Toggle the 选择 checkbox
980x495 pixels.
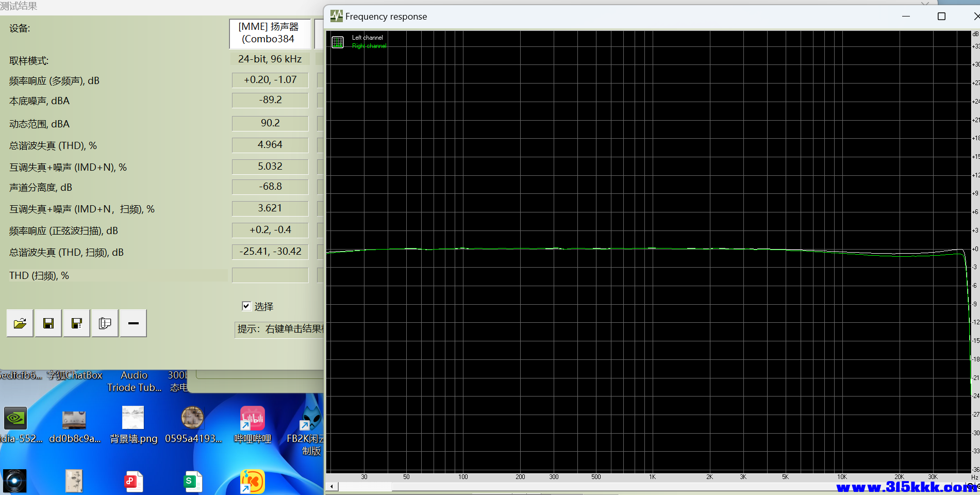[x=246, y=306]
